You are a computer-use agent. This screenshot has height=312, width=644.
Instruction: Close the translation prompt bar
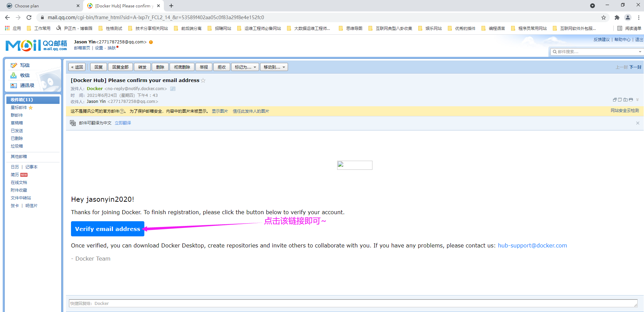[x=638, y=123]
